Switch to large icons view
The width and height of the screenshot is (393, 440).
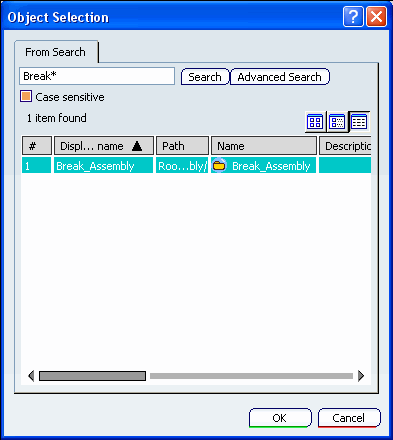(x=315, y=122)
